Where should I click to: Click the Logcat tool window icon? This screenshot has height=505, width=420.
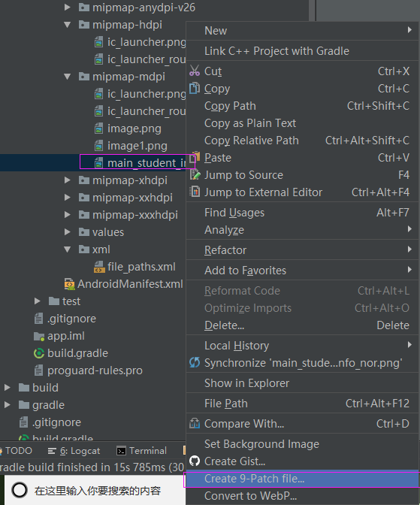coord(52,451)
